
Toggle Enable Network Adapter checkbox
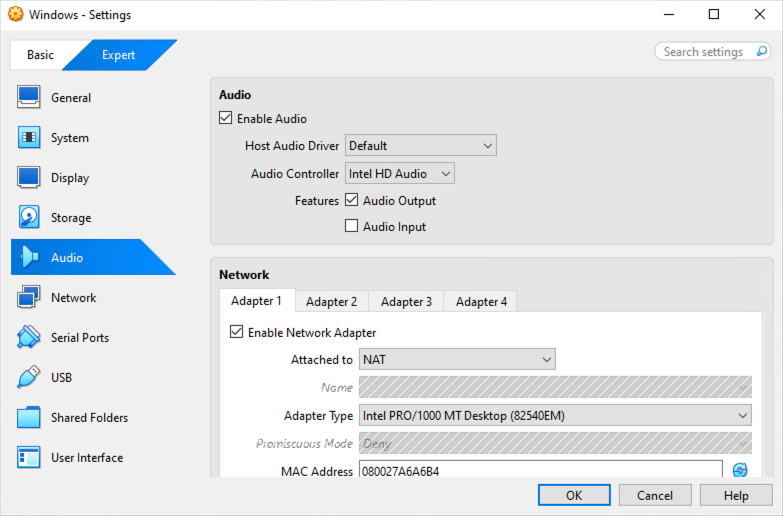tap(236, 332)
